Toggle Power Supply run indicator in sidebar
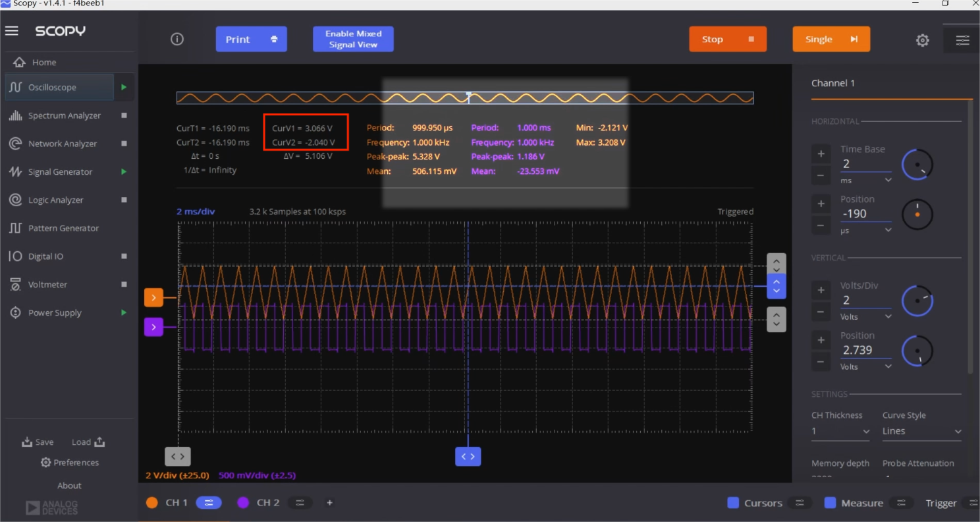Screen dimensions: 980x522 tap(123, 313)
